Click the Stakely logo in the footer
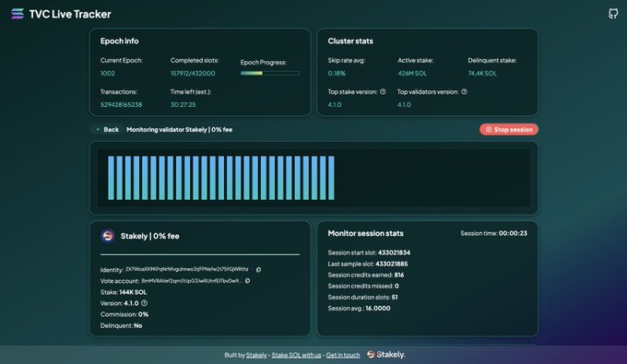The image size is (627, 364). pos(385,355)
